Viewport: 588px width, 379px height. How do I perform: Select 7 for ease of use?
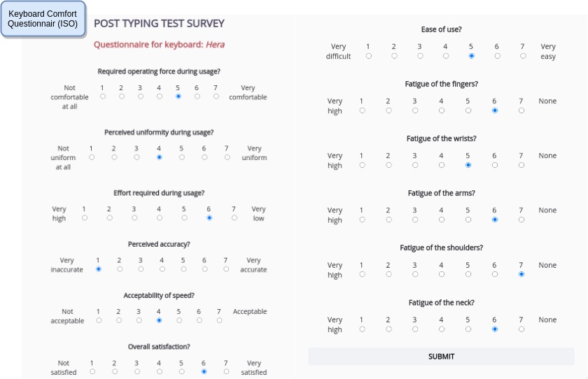coord(523,56)
